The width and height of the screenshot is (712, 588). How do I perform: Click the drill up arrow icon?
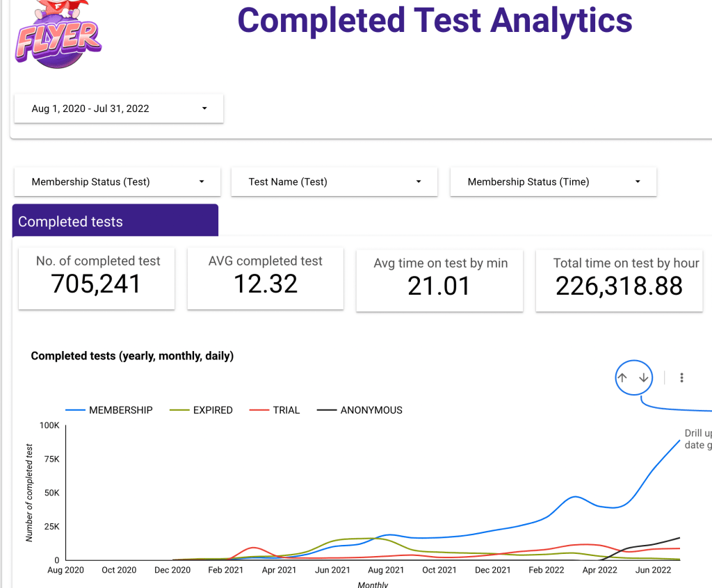coord(622,378)
